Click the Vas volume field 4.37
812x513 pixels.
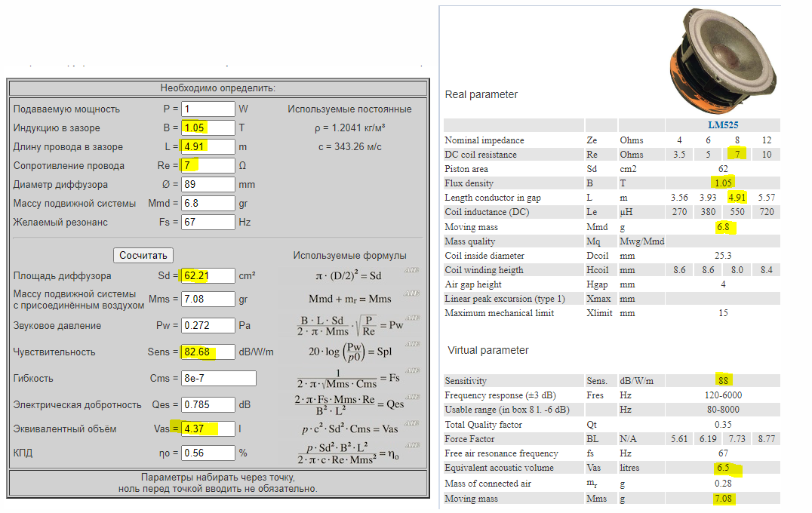point(208,429)
